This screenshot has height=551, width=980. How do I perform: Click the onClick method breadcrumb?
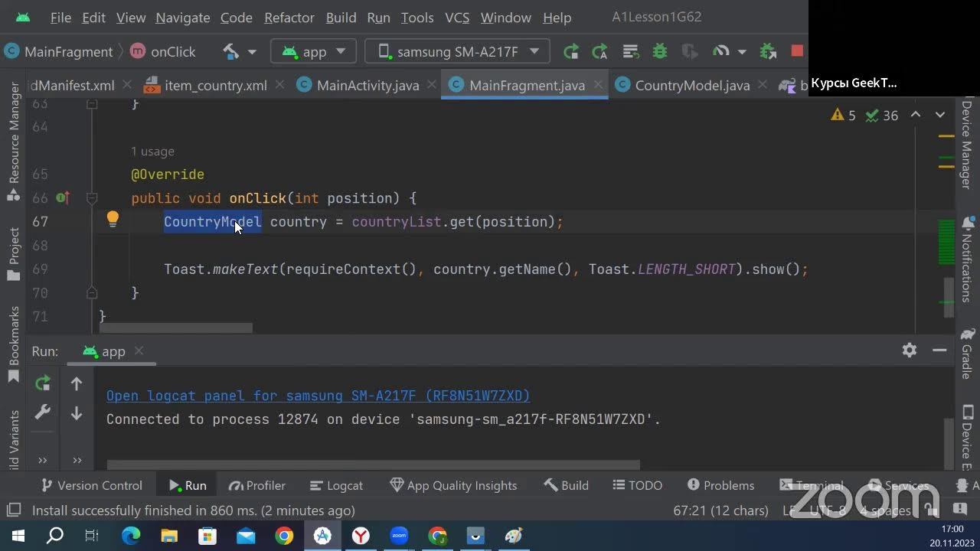click(163, 52)
